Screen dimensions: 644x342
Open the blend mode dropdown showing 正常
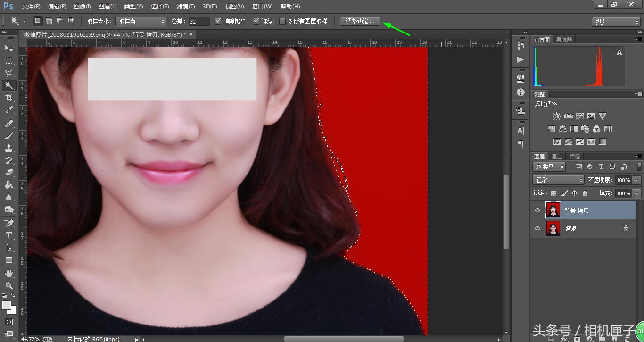click(x=558, y=180)
